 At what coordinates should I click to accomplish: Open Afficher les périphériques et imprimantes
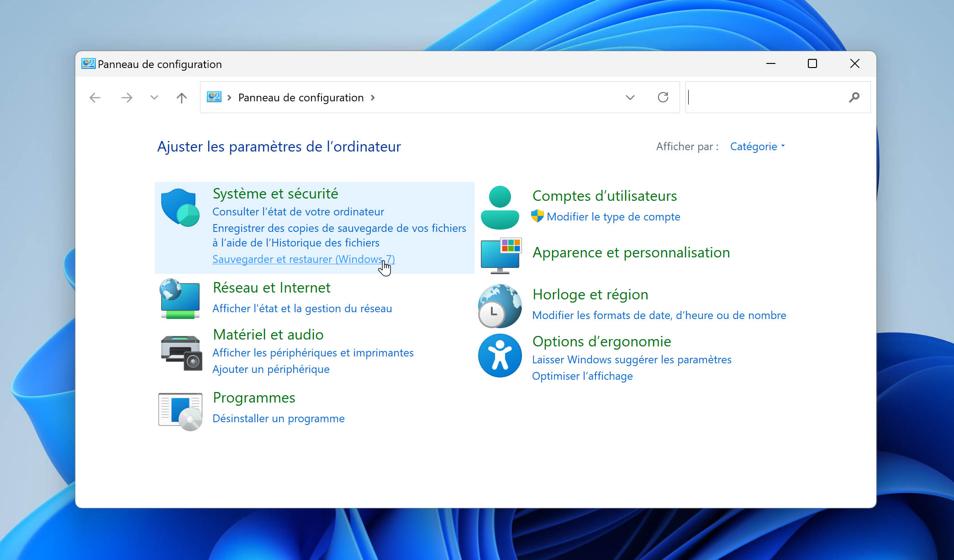[313, 353]
